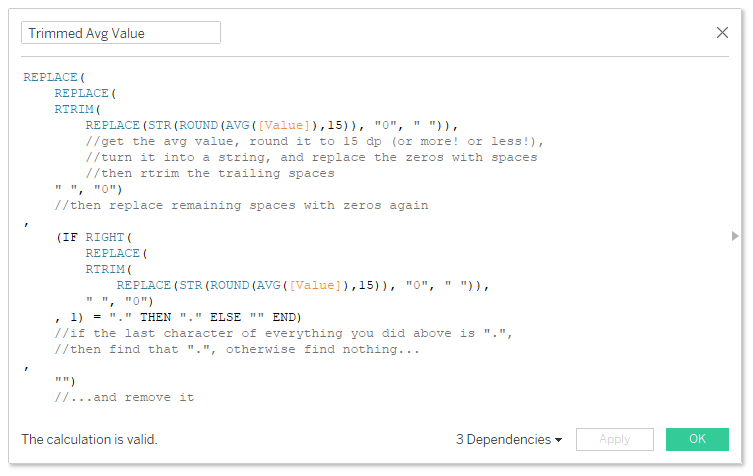The height and width of the screenshot is (476, 753).
Task: Close the calculation editor dialog
Action: (722, 33)
